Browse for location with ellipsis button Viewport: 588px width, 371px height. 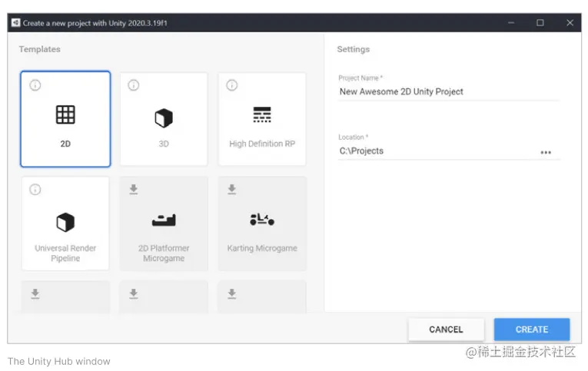tap(546, 153)
